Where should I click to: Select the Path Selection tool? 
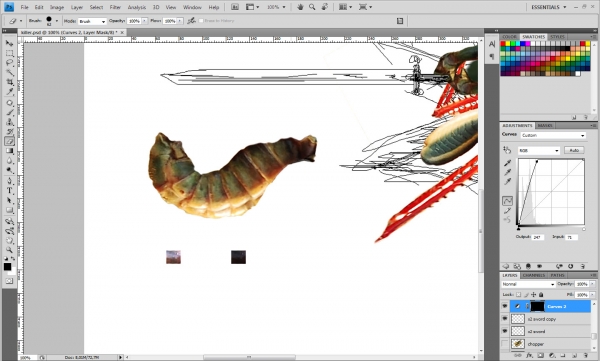click(9, 201)
